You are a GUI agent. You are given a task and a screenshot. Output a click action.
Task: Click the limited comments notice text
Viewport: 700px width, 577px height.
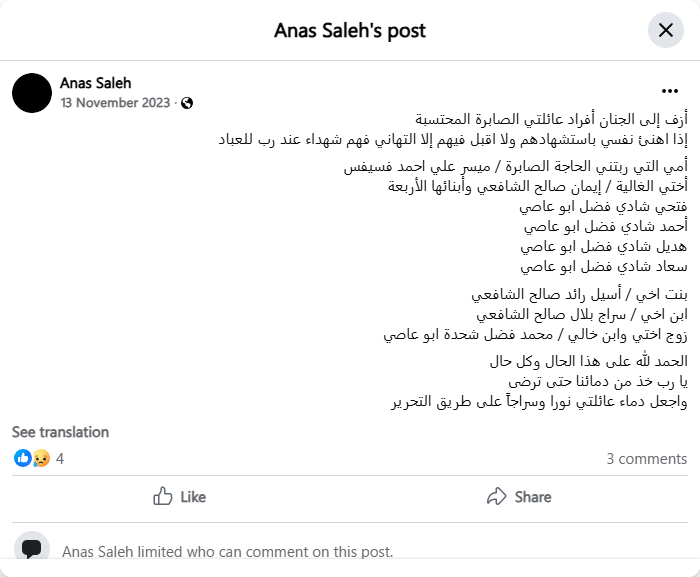click(x=228, y=551)
